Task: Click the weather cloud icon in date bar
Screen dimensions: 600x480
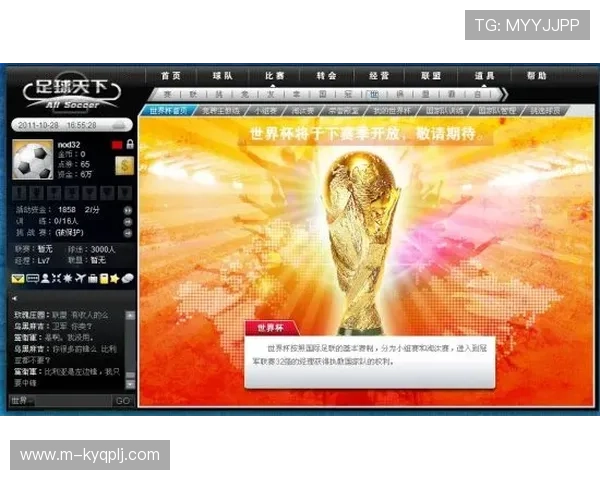Action: (118, 125)
